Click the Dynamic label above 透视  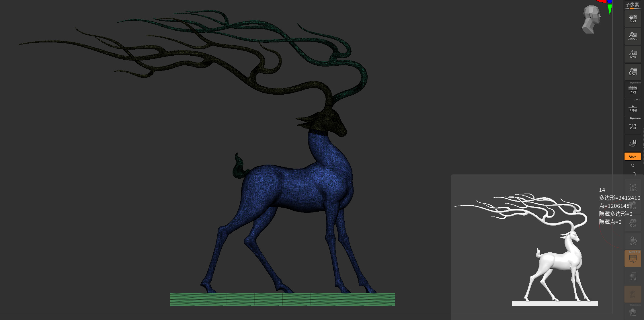635,83
